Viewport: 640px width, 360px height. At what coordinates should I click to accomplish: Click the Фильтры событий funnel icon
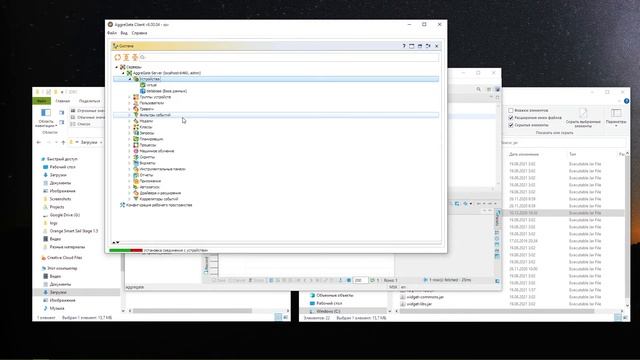[136, 115]
